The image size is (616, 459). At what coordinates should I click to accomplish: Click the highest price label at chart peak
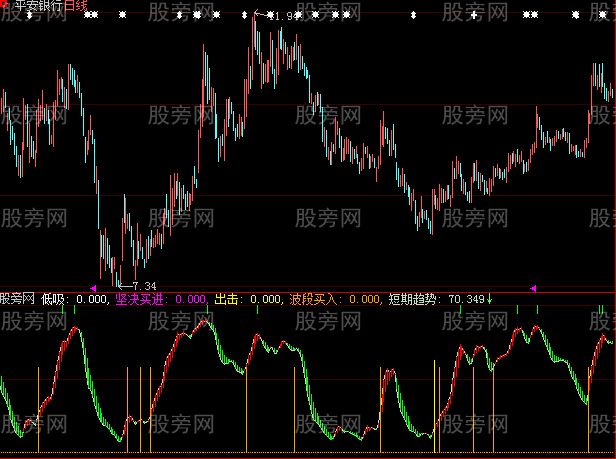(283, 16)
